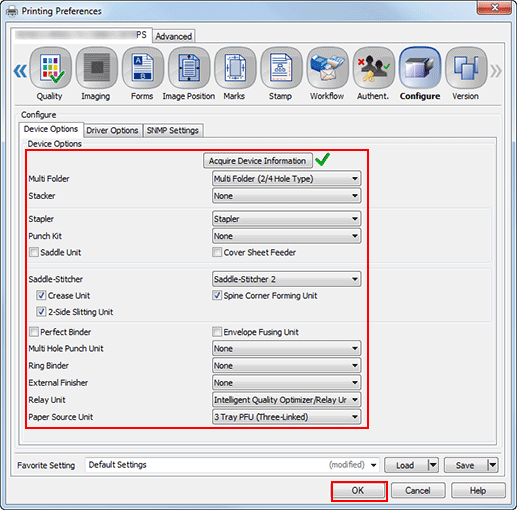Select the Stamp icon
This screenshot has height=510, width=517.
(281, 68)
